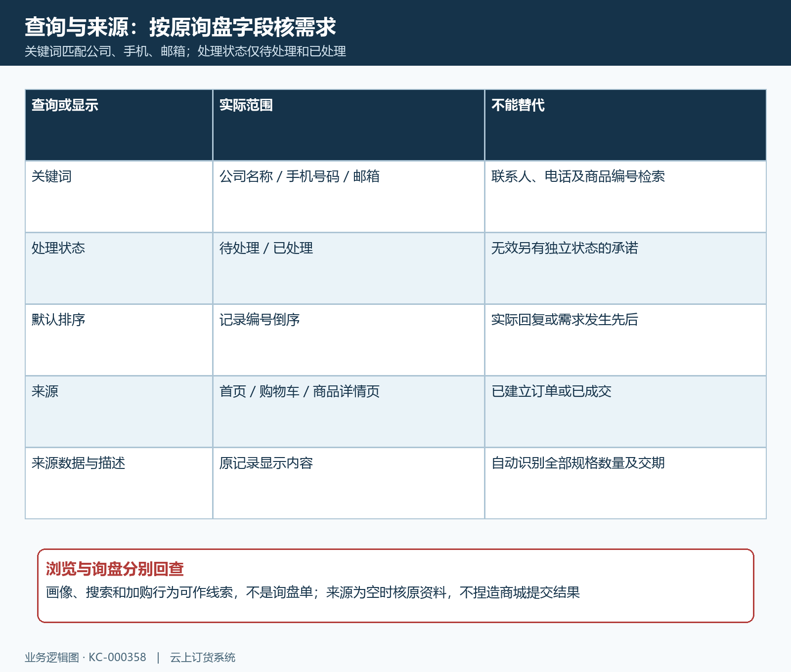Viewport: 791px width, 672px height.
Task: Click the footer text 业务逻辑图 · KC-000358
Action: 86,658
